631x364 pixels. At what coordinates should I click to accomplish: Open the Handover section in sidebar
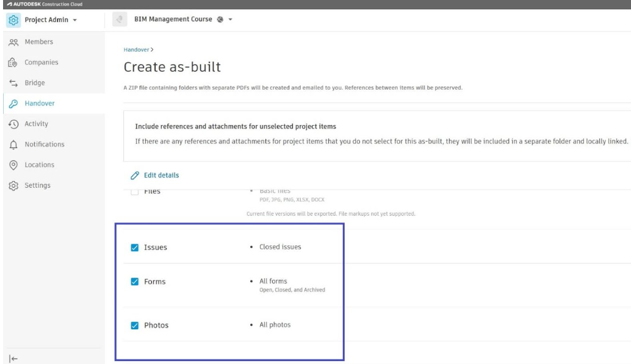click(39, 104)
